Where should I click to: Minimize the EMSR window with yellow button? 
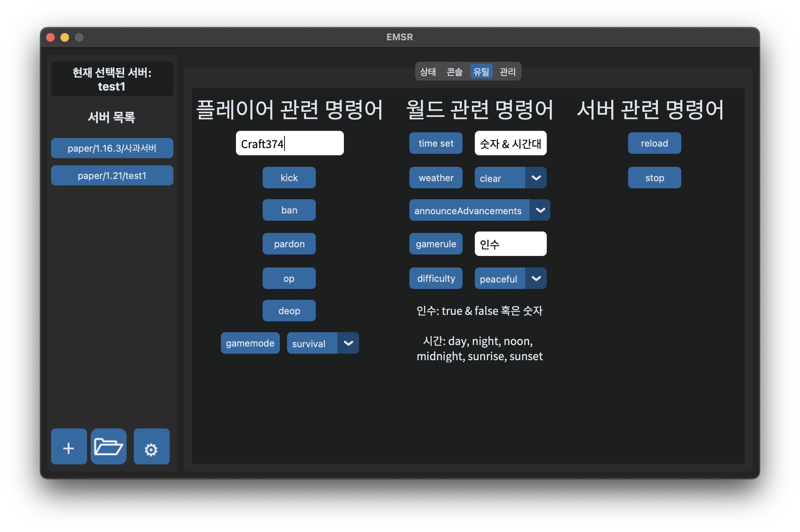[65, 37]
